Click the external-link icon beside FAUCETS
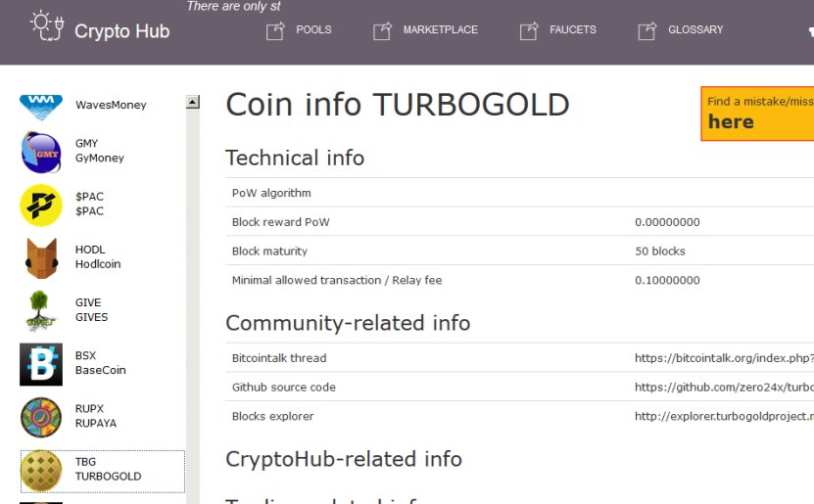814x504 pixels. 529,31
